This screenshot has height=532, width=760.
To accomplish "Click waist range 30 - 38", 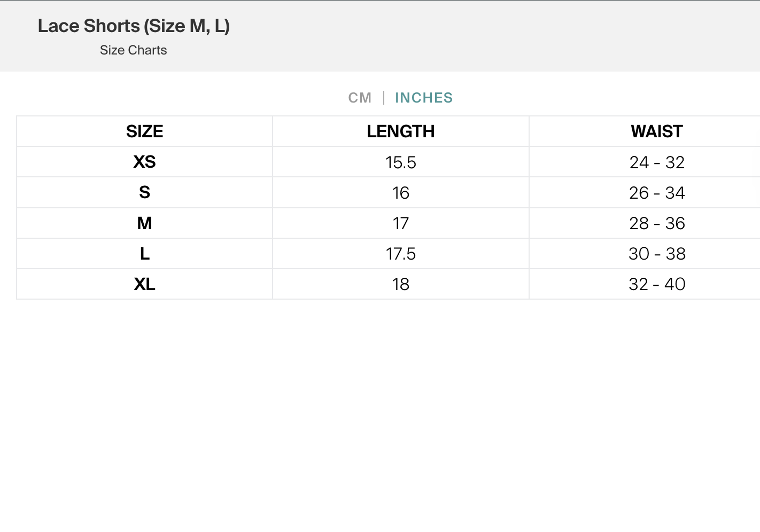I will [657, 254].
